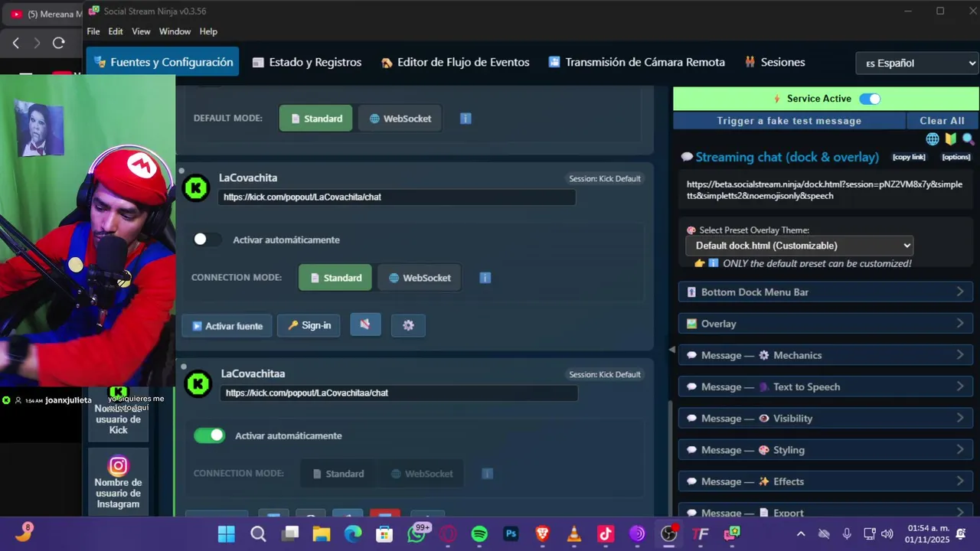980x551 pixels.
Task: Open VLC media player from the taskbar
Action: [574, 534]
